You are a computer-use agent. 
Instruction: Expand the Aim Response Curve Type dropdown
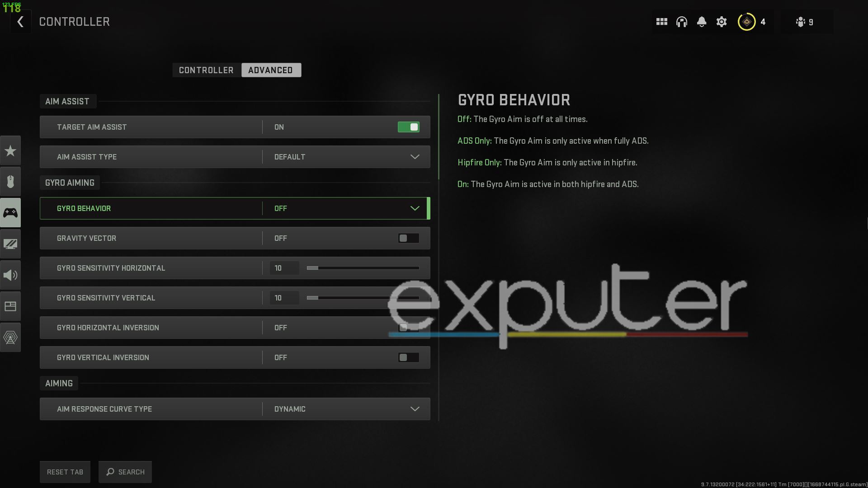(415, 409)
